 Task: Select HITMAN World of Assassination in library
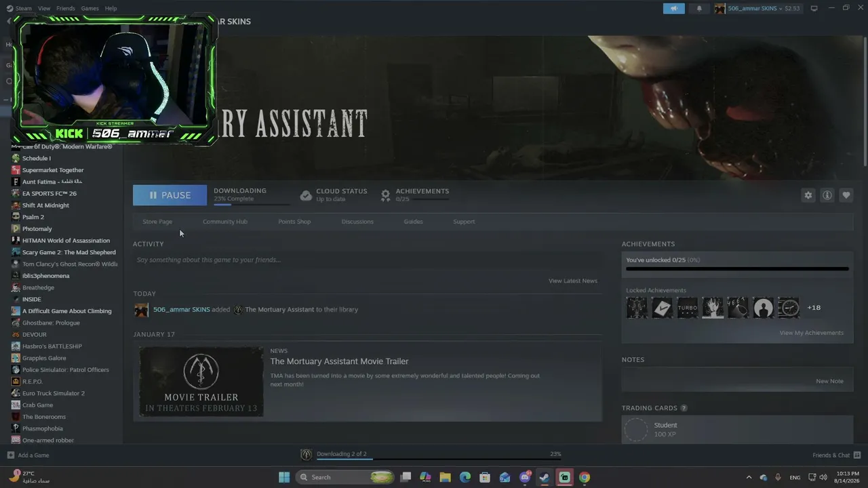pos(64,241)
